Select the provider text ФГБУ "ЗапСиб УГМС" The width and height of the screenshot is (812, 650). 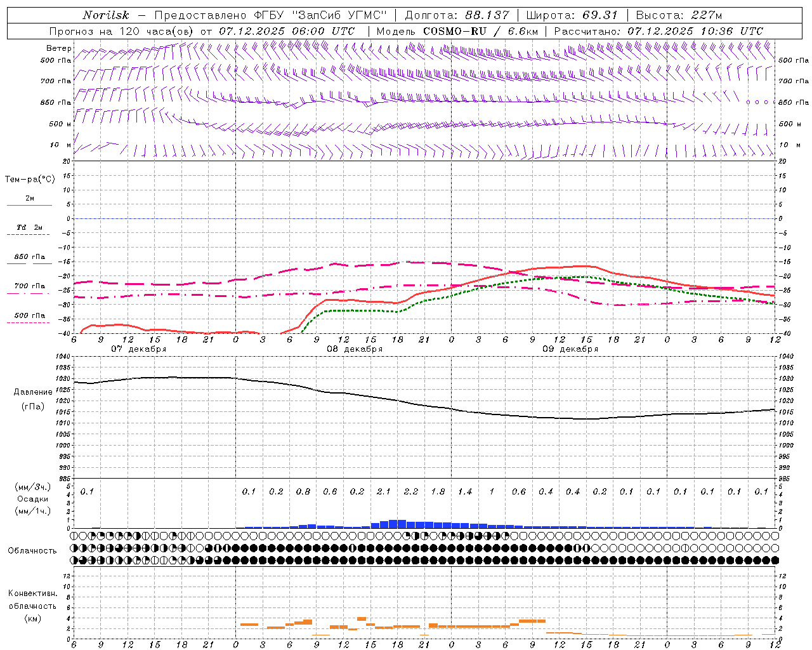coord(321,15)
